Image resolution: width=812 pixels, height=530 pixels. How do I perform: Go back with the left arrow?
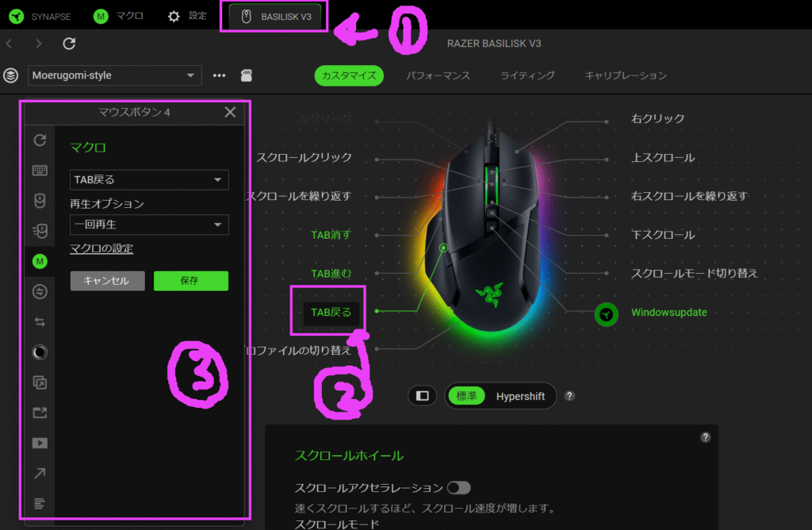pos(10,44)
